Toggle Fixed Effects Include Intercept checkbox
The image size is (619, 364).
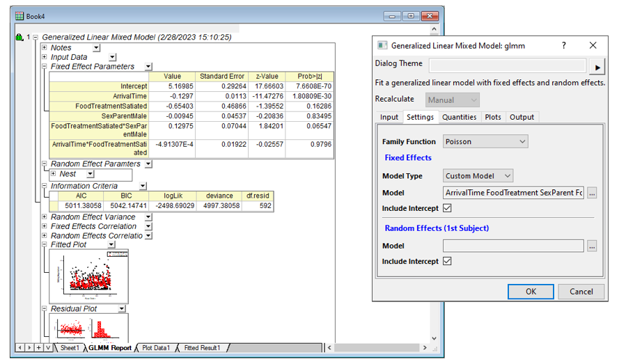447,208
